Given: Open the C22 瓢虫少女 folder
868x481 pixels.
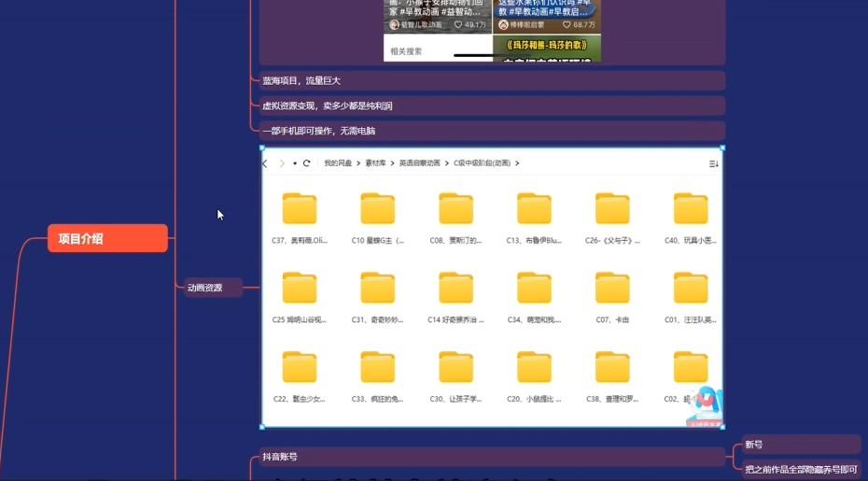Looking at the screenshot, I should [300, 367].
